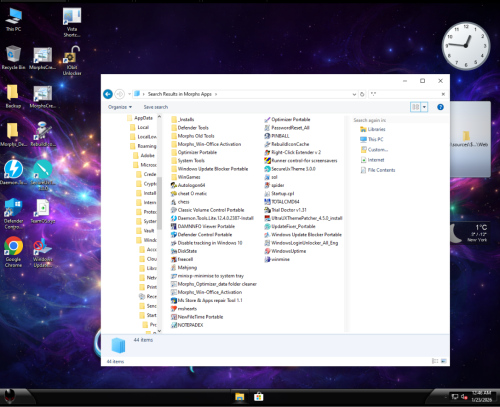Search again in File Contents
The height and width of the screenshot is (407, 500).
[378, 170]
